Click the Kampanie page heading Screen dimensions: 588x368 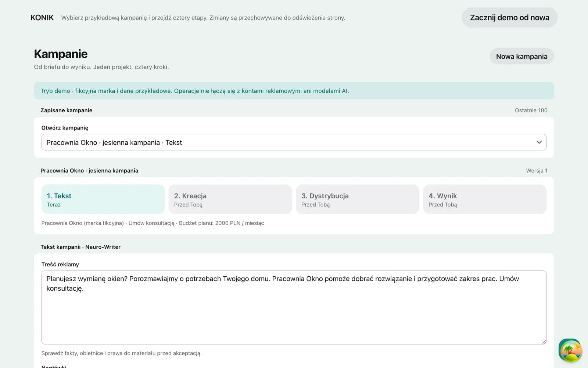[61, 54]
